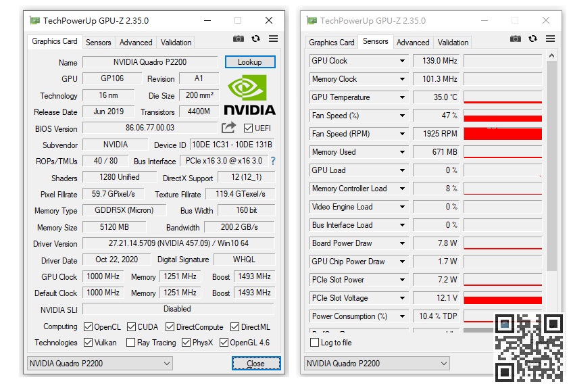Open the Bus Interface Load dropdown
This screenshot has height=392, width=573.
click(x=402, y=225)
